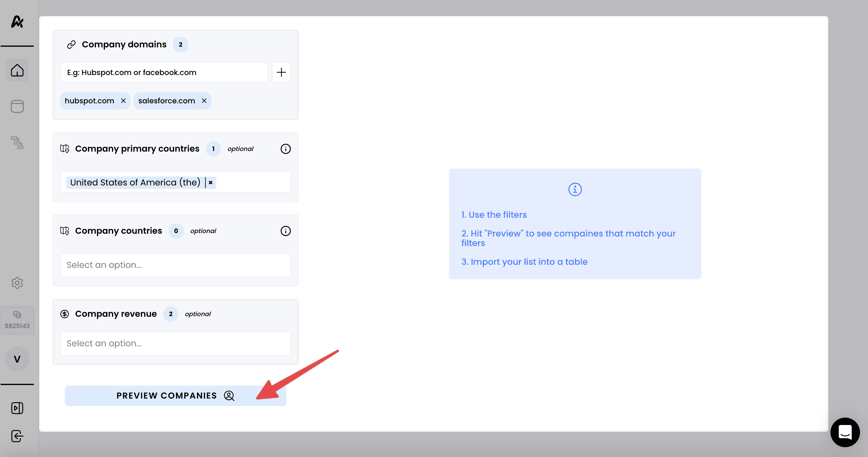Viewport: 868px width, 457px height.
Task: Open Company revenue select dropdown
Action: coord(175,343)
